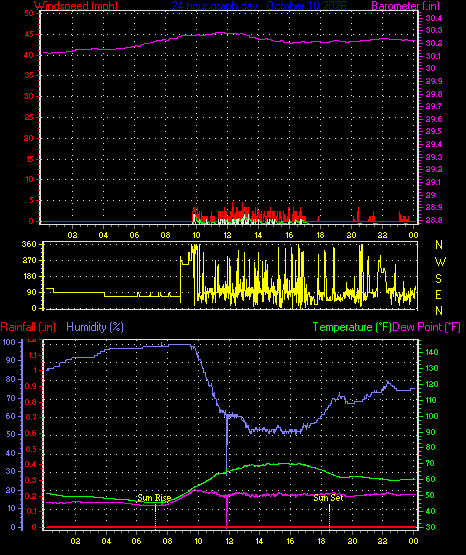
Task: Click 0.5 on the rainfall axis
Action: (x=31, y=449)
